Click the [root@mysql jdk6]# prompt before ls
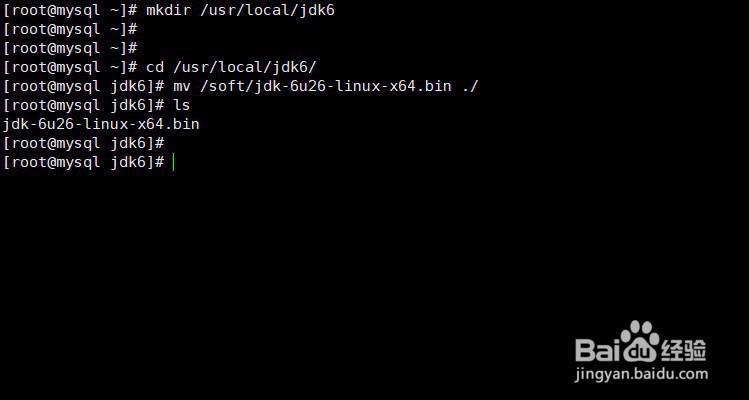Image resolution: width=749 pixels, height=400 pixels. click(x=83, y=105)
